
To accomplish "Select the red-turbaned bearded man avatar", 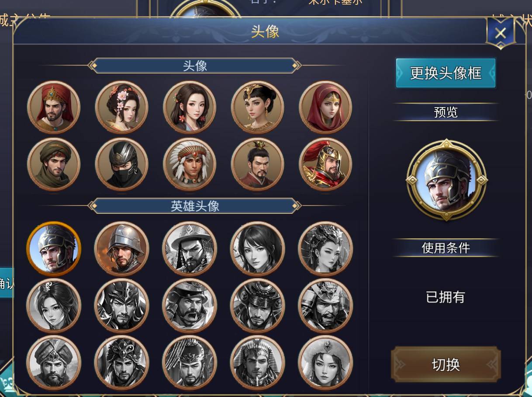I will tap(54, 107).
